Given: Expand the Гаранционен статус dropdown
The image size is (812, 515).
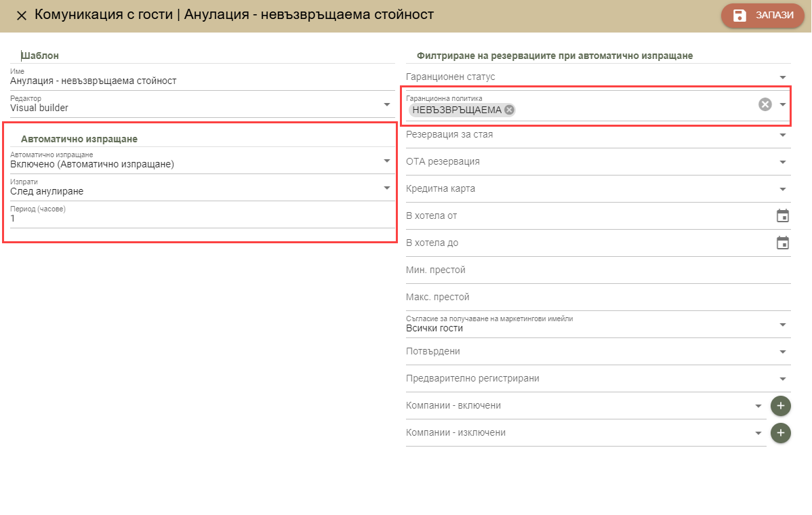Looking at the screenshot, I should pos(598,77).
